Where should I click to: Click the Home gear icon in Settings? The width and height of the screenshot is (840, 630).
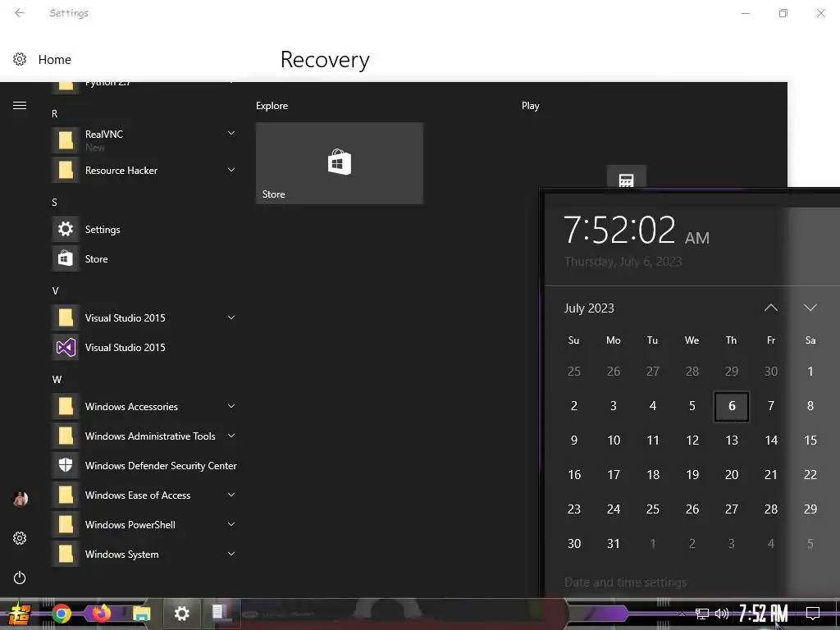click(x=20, y=59)
